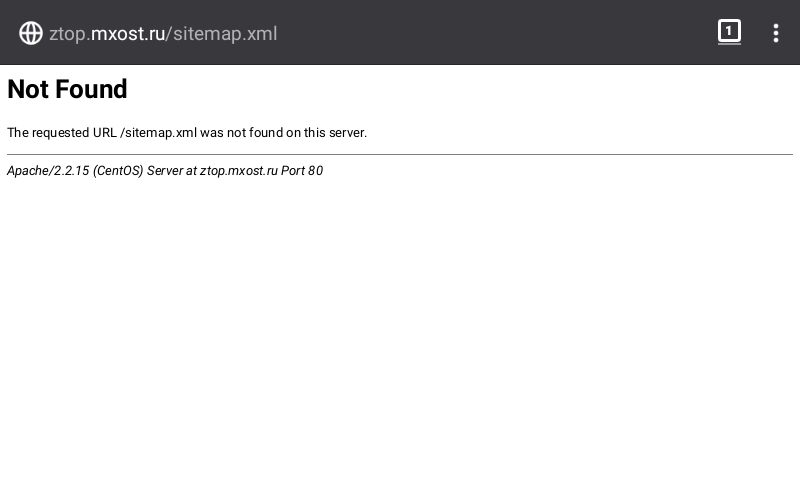The width and height of the screenshot is (800, 480).
Task: Click the Port 80 text
Action: (x=302, y=171)
